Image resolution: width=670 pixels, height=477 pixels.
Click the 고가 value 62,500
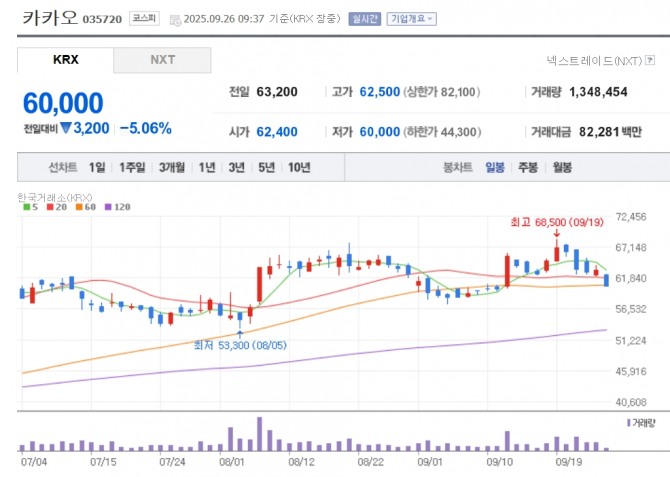coord(379,92)
